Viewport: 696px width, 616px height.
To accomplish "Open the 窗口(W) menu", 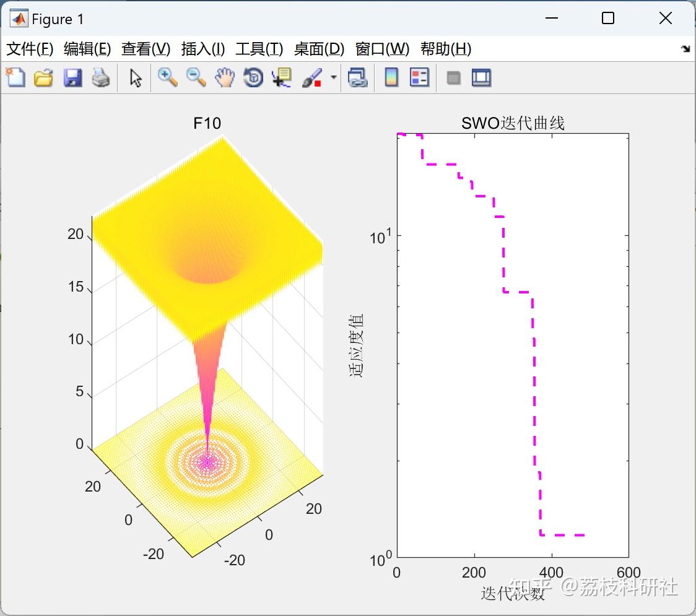I will pyautogui.click(x=382, y=49).
